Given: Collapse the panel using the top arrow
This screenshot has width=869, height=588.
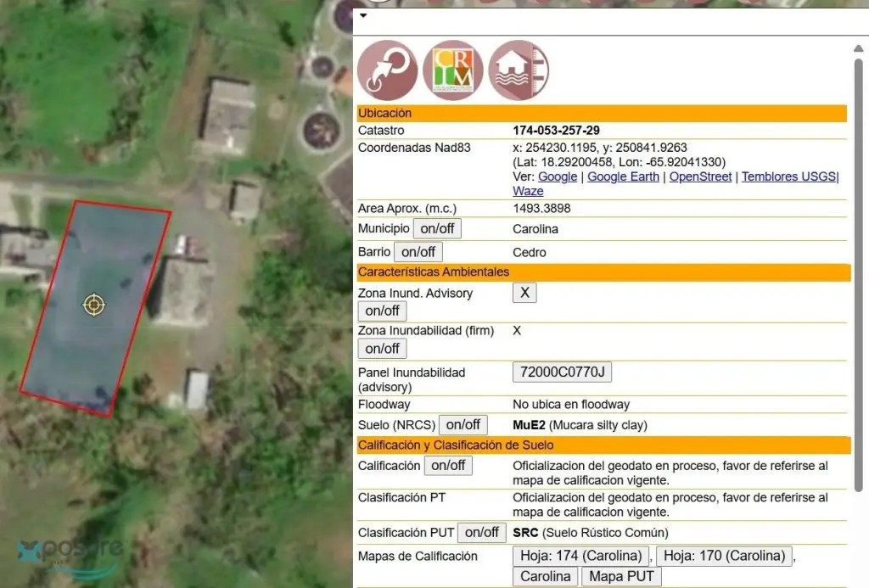Looking at the screenshot, I should pyautogui.click(x=363, y=15).
